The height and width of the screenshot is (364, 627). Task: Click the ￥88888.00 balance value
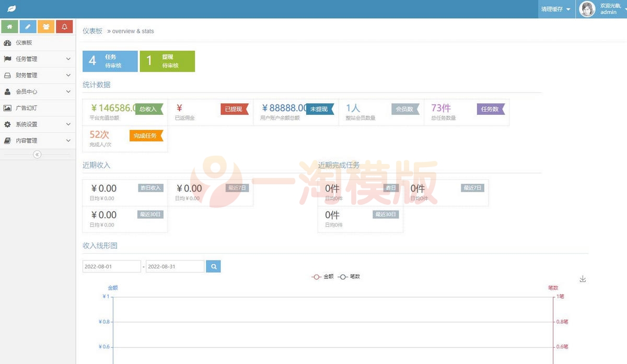[284, 108]
